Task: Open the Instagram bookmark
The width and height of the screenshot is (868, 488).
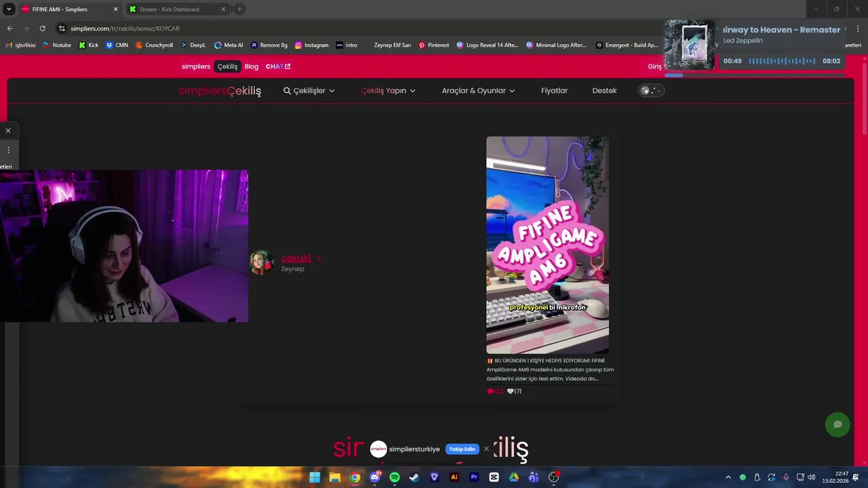Action: [311, 45]
